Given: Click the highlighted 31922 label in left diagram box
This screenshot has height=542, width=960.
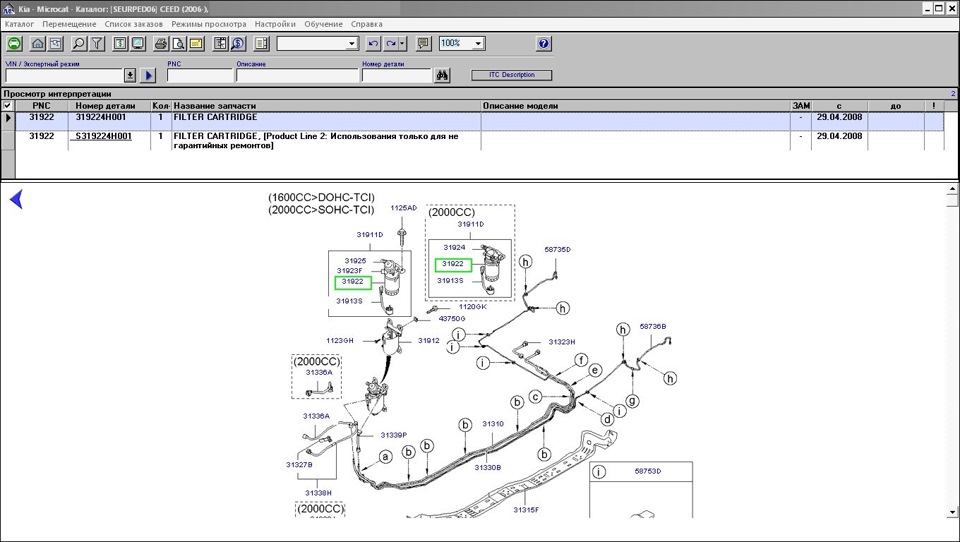Looking at the screenshot, I should click(x=353, y=282).
